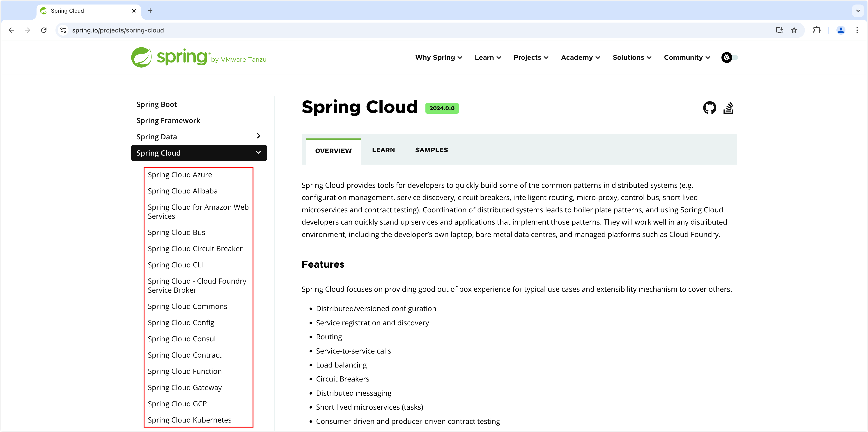The height and width of the screenshot is (432, 868).
Task: Click the browser reload button
Action: [x=44, y=30]
